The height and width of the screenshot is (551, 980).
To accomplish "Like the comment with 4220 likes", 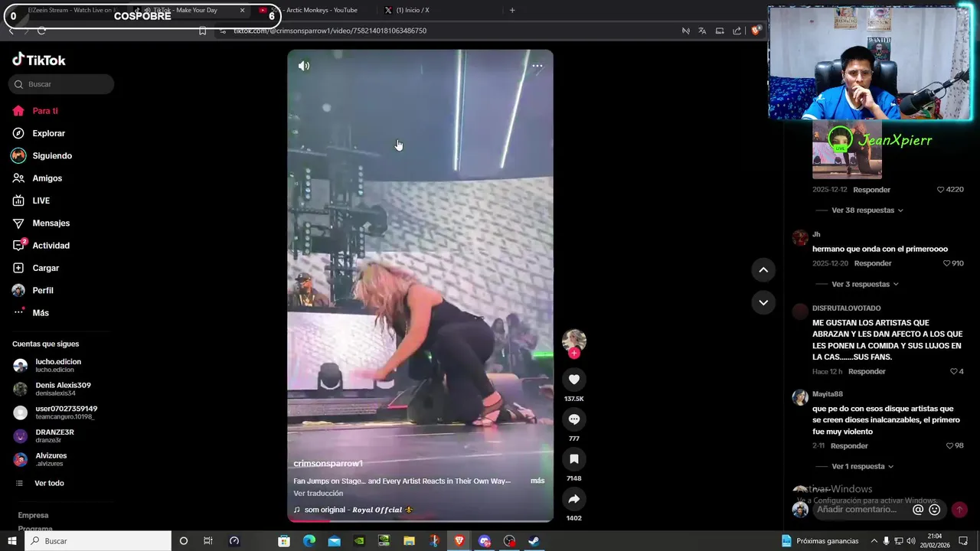I will pos(941,189).
